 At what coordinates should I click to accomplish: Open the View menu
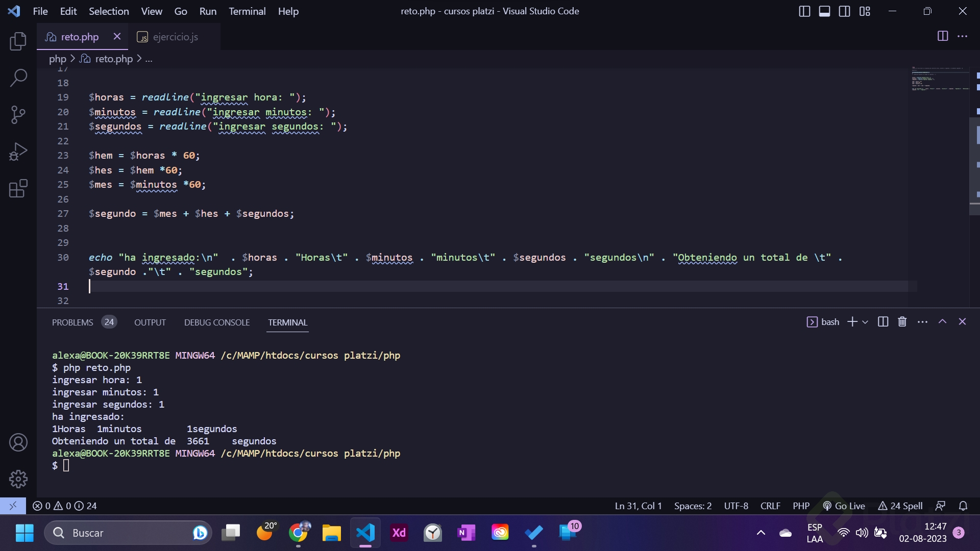pos(152,11)
